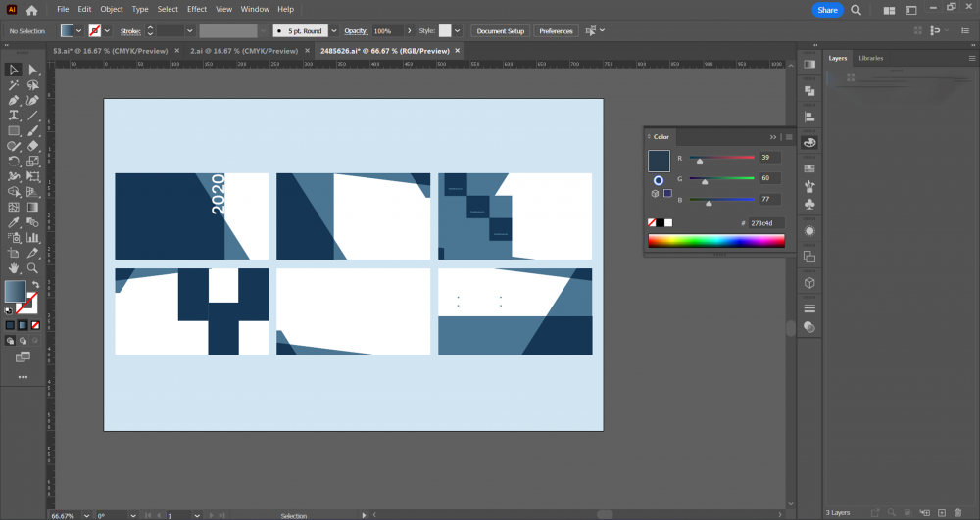Enable Draw Behind mode
Screen dimensions: 980x520
(x=23, y=340)
